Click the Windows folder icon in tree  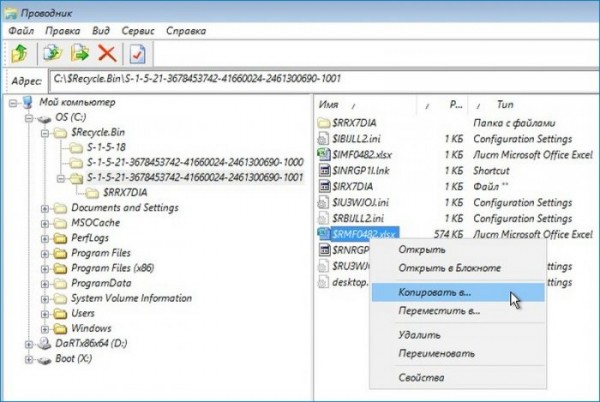coord(60,329)
